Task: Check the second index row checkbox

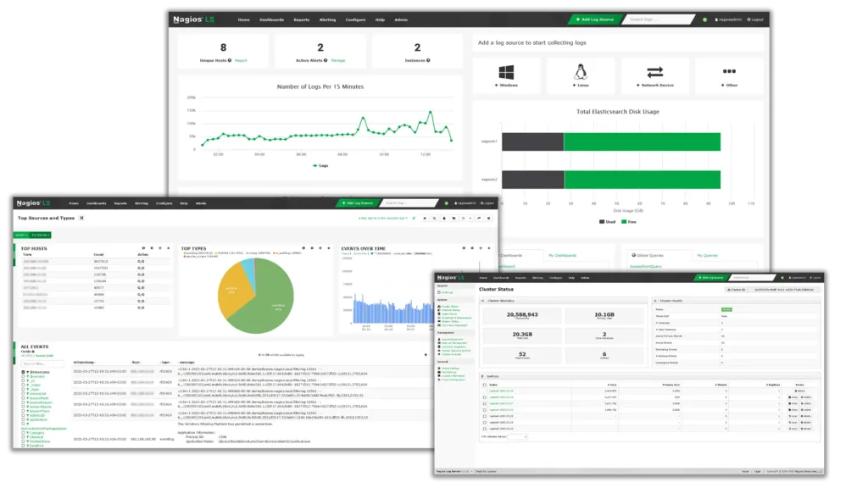Action: point(484,397)
